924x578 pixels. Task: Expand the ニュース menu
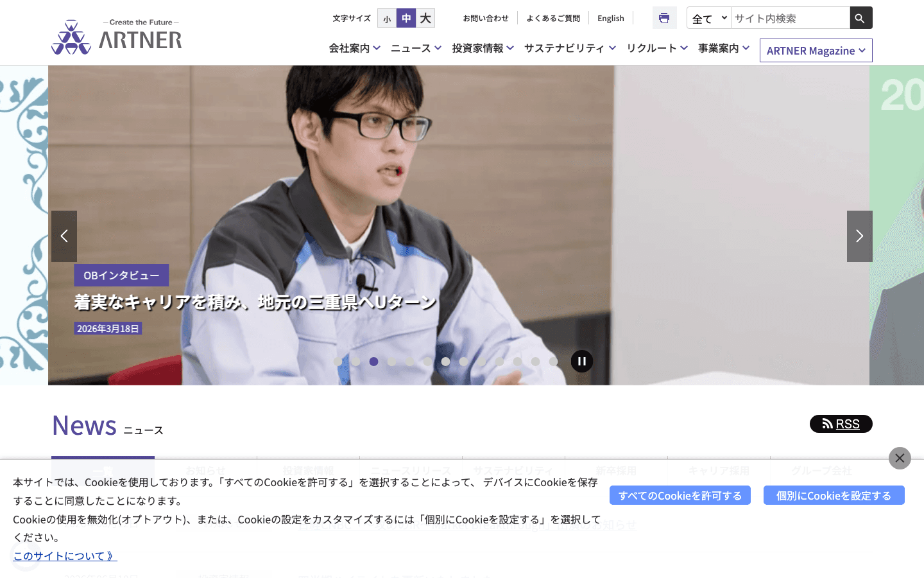tap(416, 48)
